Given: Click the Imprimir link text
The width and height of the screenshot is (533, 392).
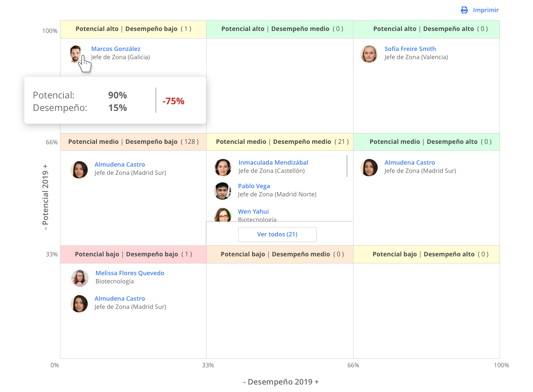Looking at the screenshot, I should (x=486, y=10).
